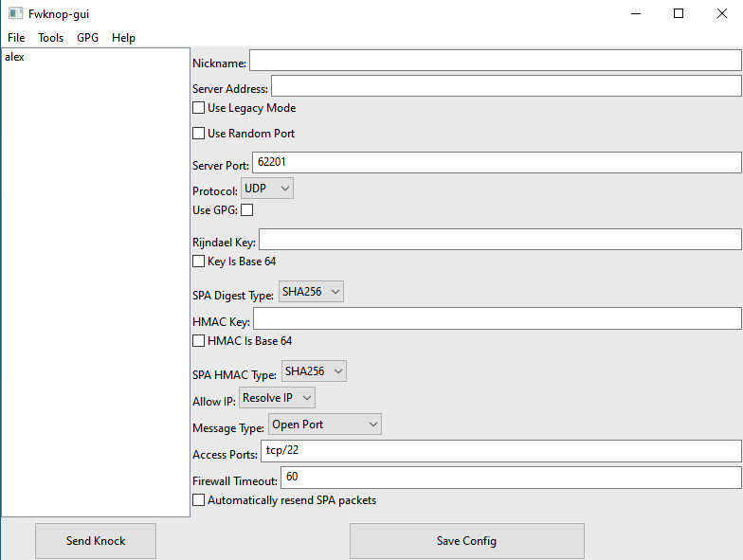Image resolution: width=743 pixels, height=560 pixels.
Task: Click the Send Knock button
Action: (x=96, y=540)
